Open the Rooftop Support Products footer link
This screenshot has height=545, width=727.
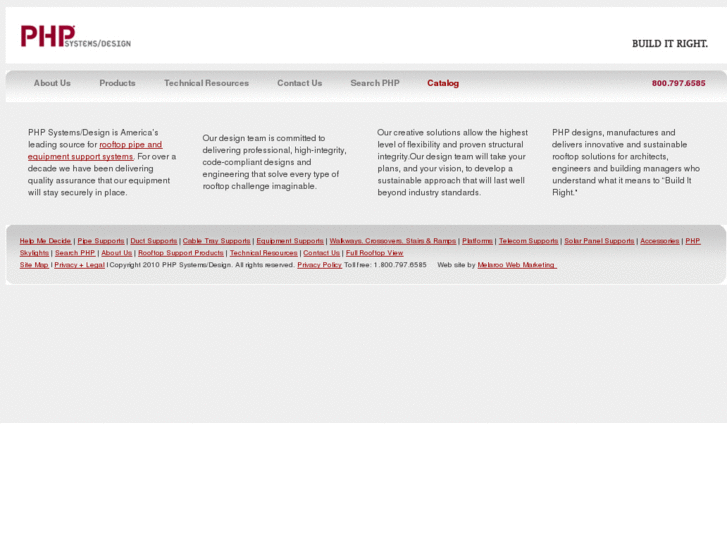180,253
